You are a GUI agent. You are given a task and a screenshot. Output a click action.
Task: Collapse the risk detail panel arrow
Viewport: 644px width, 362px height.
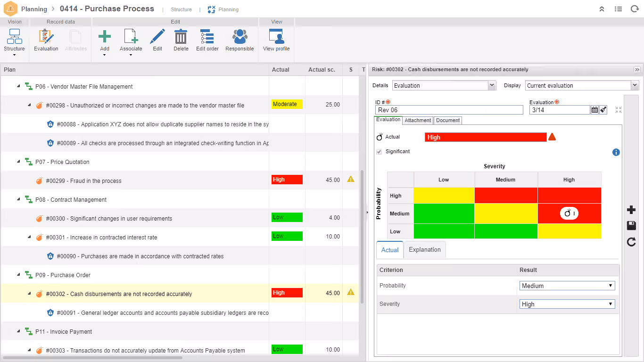pyautogui.click(x=637, y=69)
